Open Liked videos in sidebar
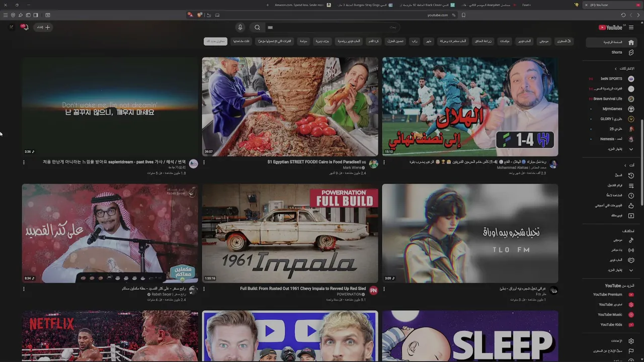The image size is (644, 362). pyautogui.click(x=612, y=206)
